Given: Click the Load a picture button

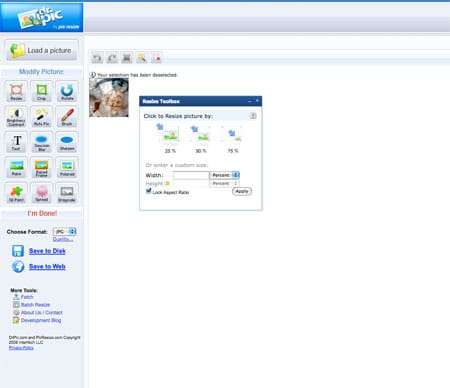Looking at the screenshot, I should (x=42, y=50).
